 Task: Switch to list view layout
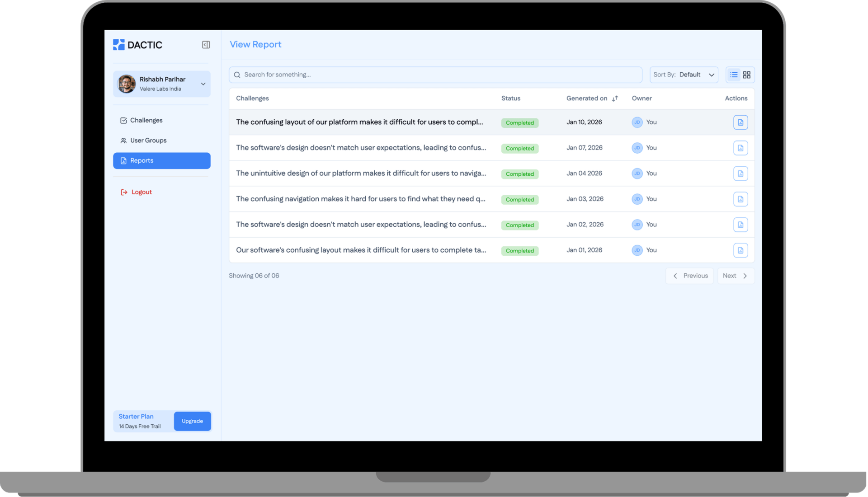(x=734, y=75)
